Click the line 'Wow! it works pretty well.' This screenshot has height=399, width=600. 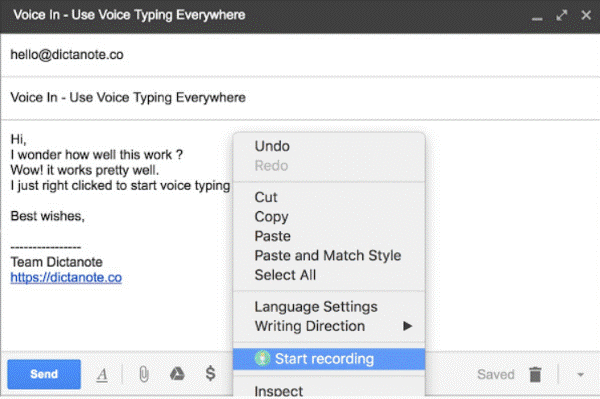pyautogui.click(x=85, y=170)
